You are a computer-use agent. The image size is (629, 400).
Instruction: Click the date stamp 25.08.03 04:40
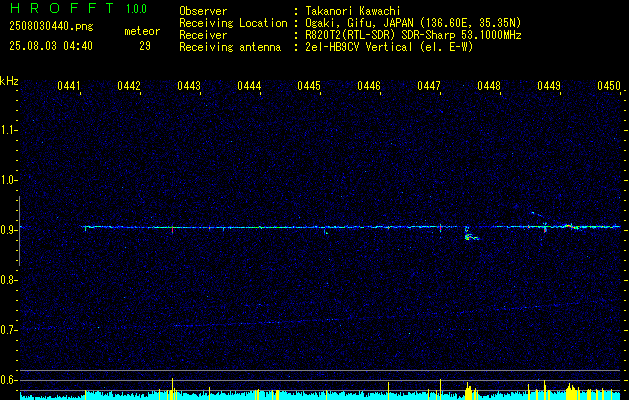pos(51,46)
